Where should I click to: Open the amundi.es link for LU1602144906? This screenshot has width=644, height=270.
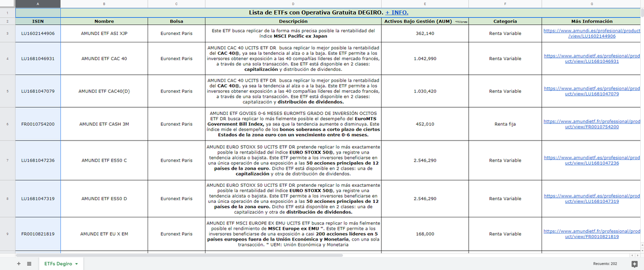(592, 33)
